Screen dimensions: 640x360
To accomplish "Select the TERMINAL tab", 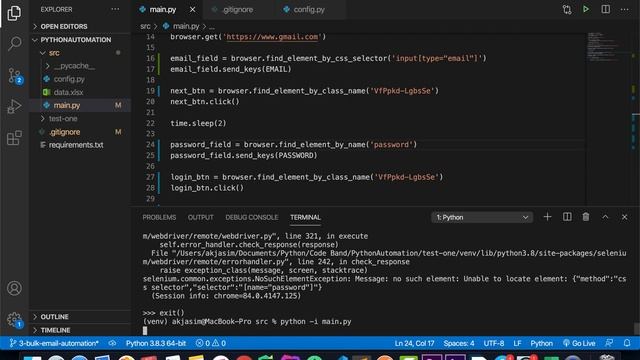I will 305,217.
